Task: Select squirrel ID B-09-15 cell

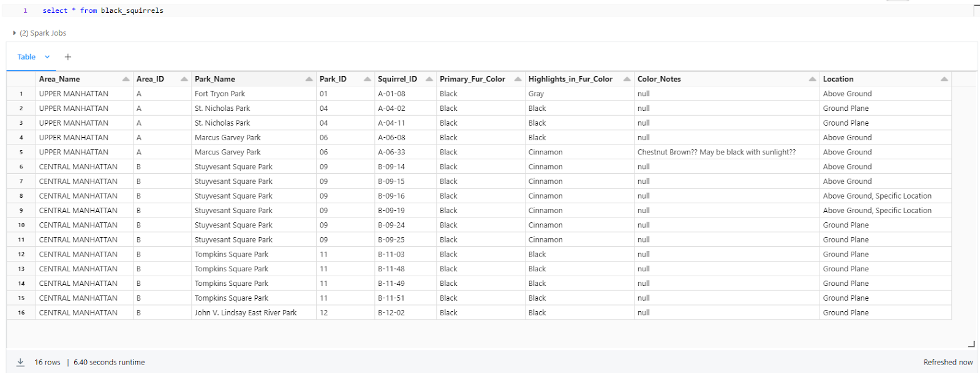Action: click(x=405, y=181)
